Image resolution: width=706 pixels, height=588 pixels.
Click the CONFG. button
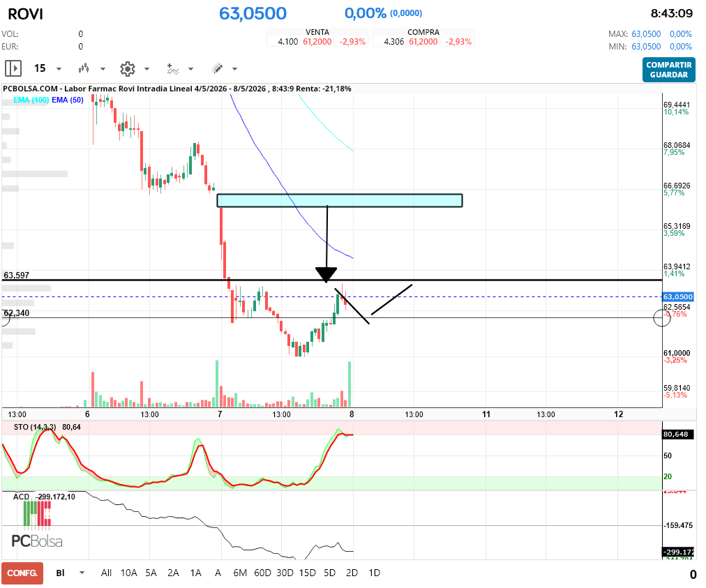point(22,573)
